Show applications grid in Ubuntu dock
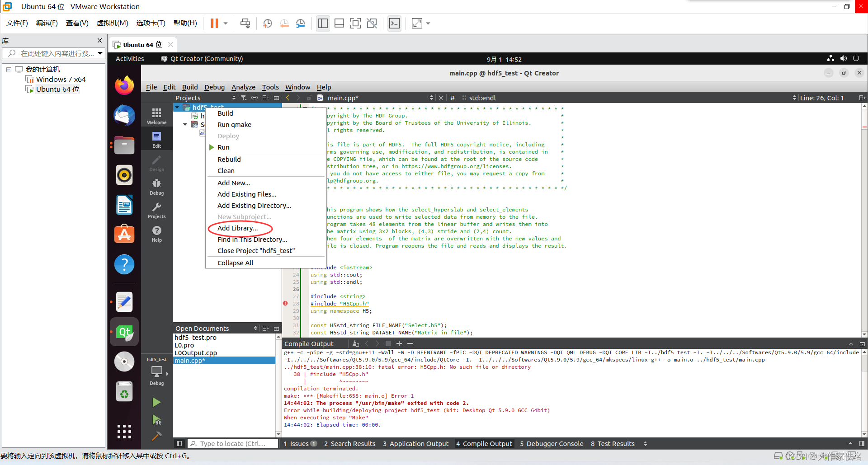The width and height of the screenshot is (868, 465). click(124, 432)
